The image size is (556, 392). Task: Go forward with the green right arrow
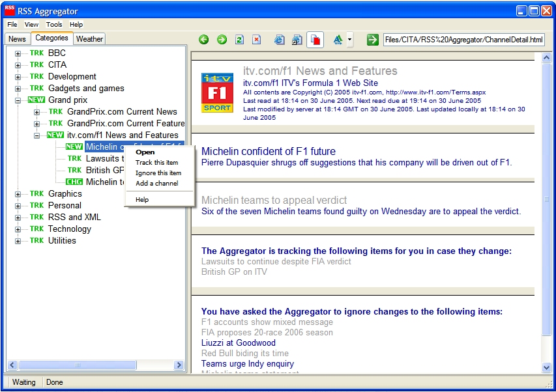[x=222, y=39]
